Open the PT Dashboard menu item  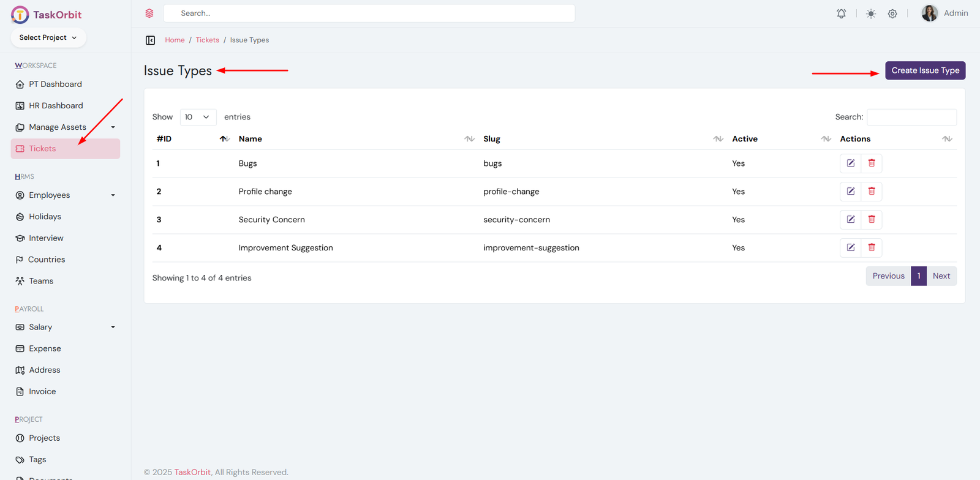coord(55,84)
